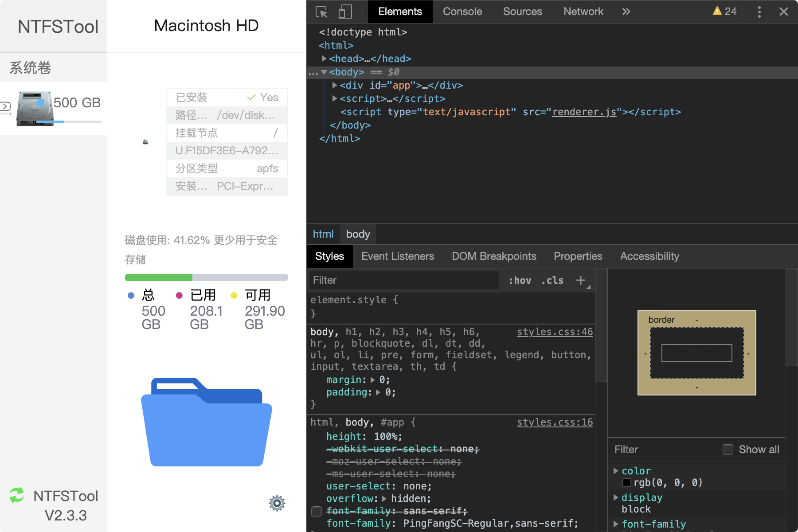Click the 安装 PCI-Expr row
This screenshot has width=798, height=532.
[x=227, y=186]
